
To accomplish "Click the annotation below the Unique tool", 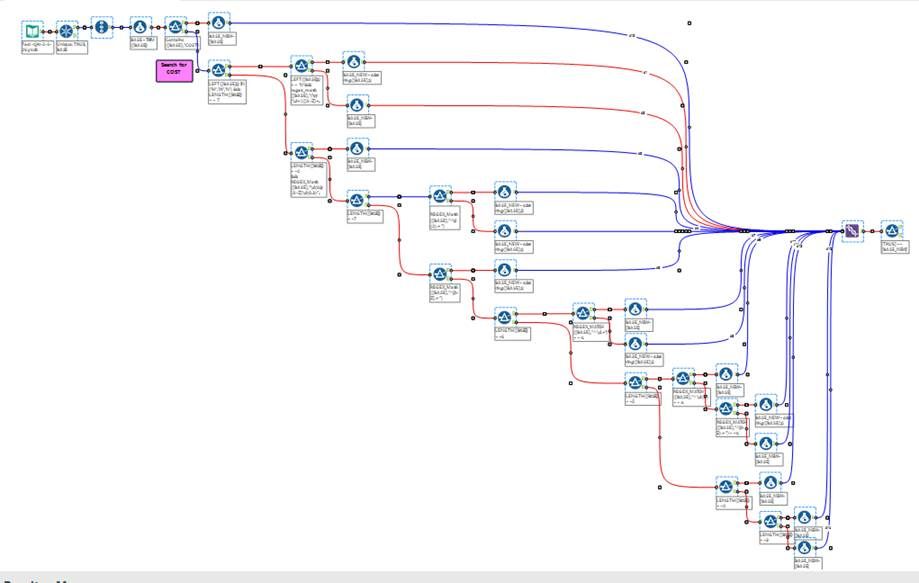I will pyautogui.click(x=72, y=47).
